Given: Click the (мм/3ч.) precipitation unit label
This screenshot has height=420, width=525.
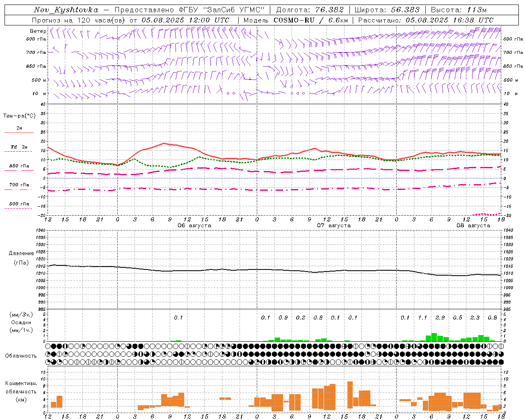Looking at the screenshot, I should pos(21,315).
